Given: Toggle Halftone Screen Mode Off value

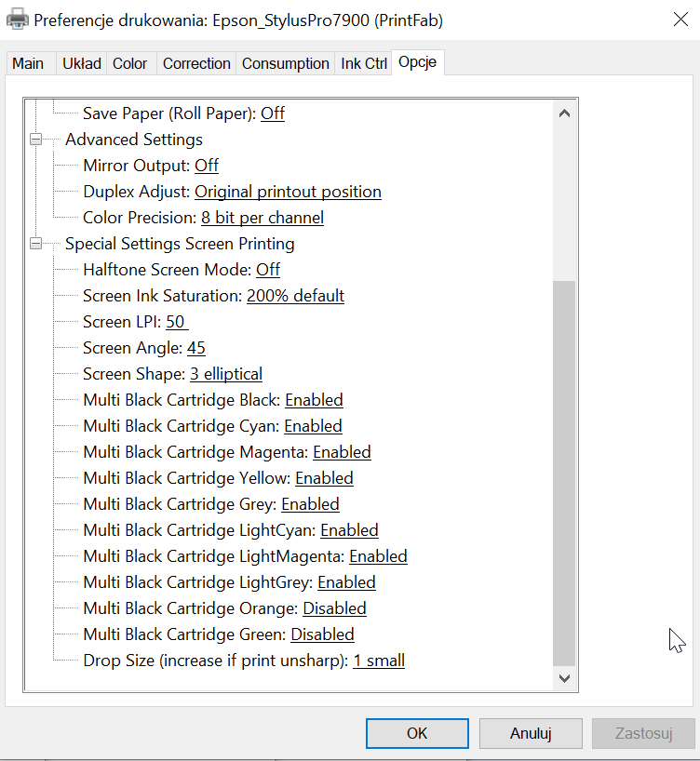Looking at the screenshot, I should click(268, 270).
